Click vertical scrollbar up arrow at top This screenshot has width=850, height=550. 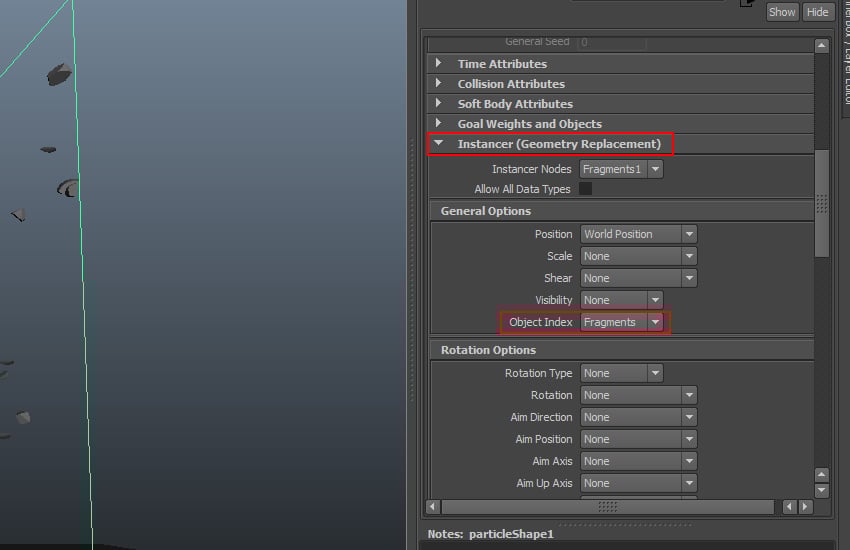pos(821,46)
